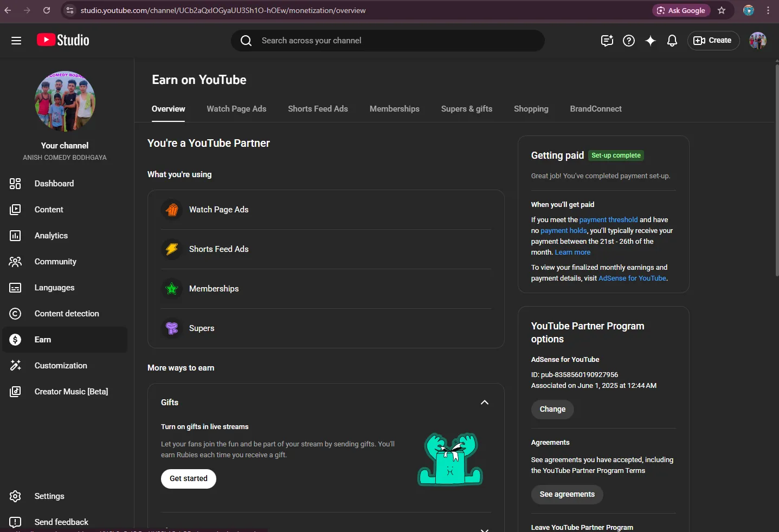Click the Send feedback icon
Screen dimensions: 779x532
15,522
